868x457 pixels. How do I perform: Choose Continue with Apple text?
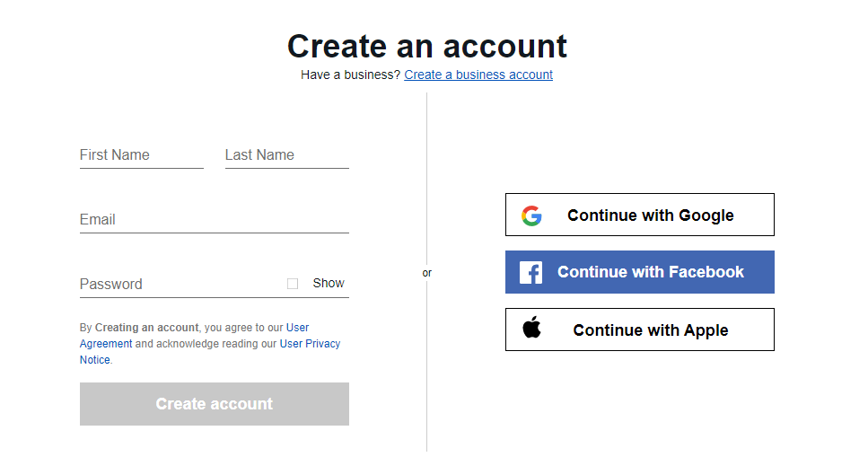pyautogui.click(x=651, y=330)
